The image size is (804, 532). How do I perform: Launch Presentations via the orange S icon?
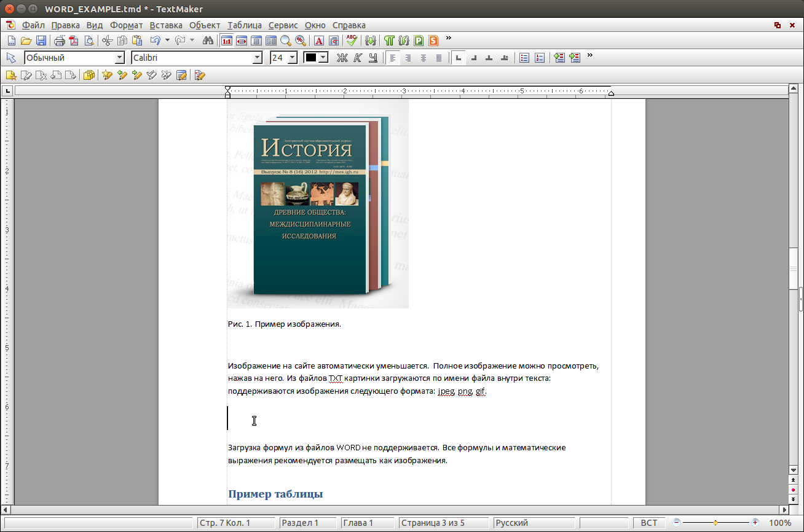pyautogui.click(x=434, y=41)
